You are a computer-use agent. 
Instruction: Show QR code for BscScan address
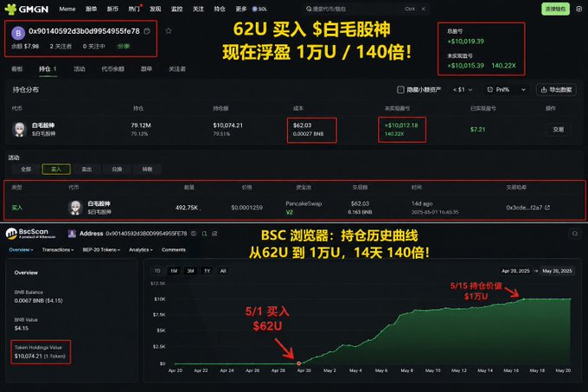click(x=204, y=234)
